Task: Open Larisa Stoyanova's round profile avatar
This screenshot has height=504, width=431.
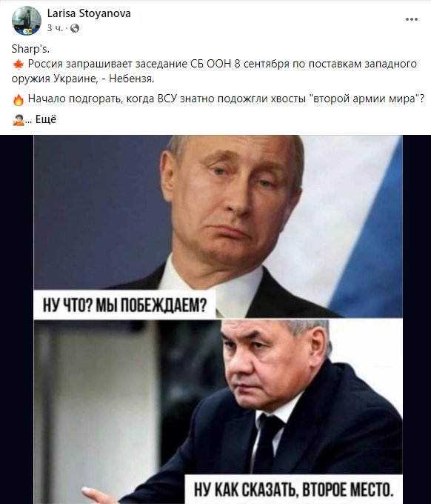Action: coord(27,21)
